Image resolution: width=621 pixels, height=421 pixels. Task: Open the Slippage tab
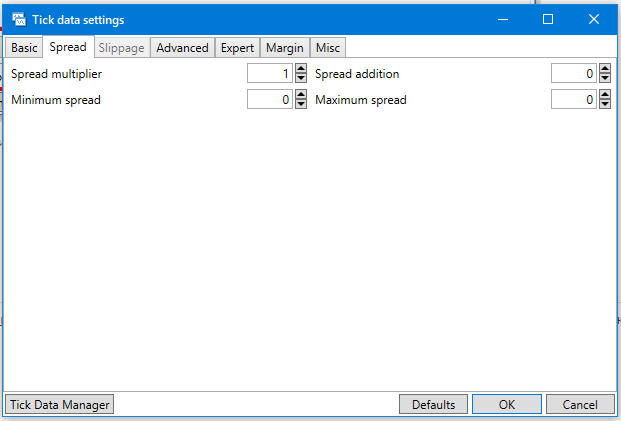click(x=122, y=48)
